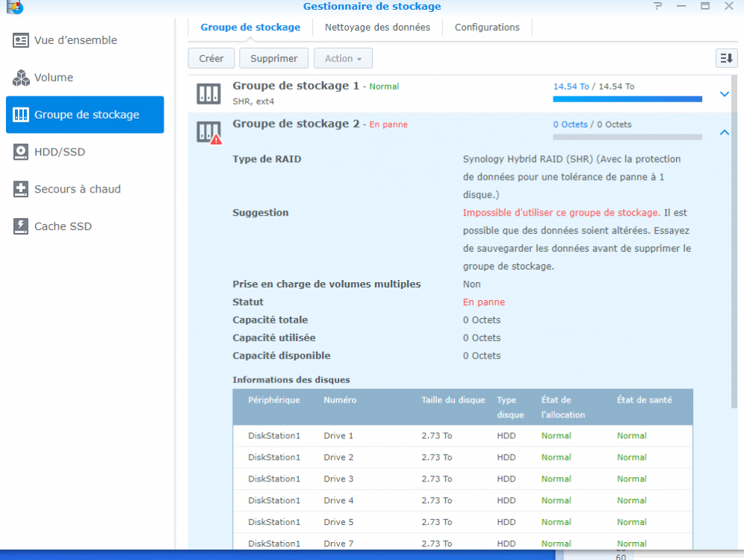Click the sort order icon button

(x=726, y=58)
